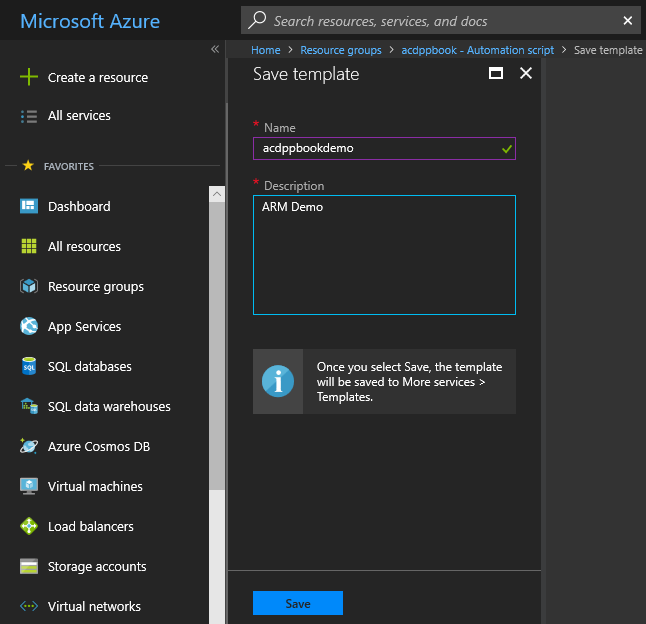Image resolution: width=646 pixels, height=624 pixels.
Task: Select the Resource groups cube icon
Action: 29,286
